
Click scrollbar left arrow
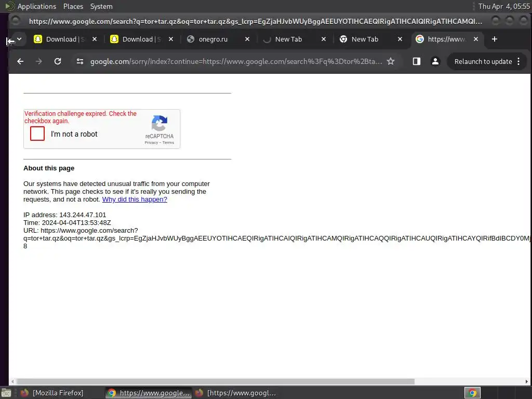[12, 381]
